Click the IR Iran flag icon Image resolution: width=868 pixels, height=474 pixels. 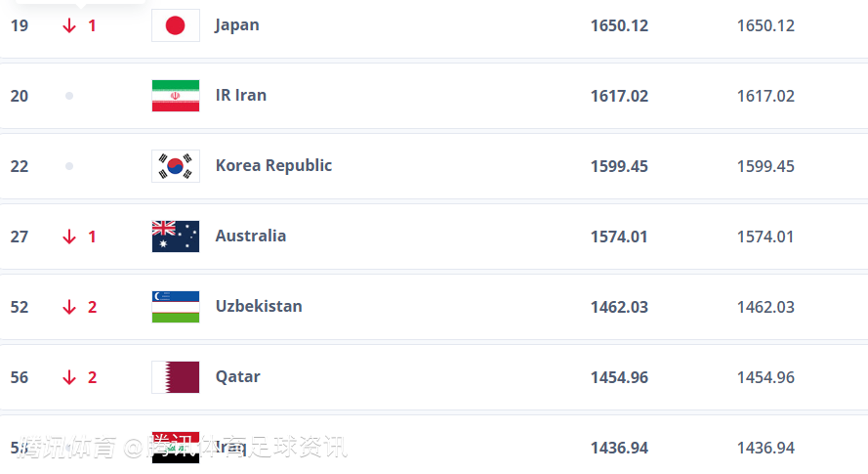(x=176, y=96)
